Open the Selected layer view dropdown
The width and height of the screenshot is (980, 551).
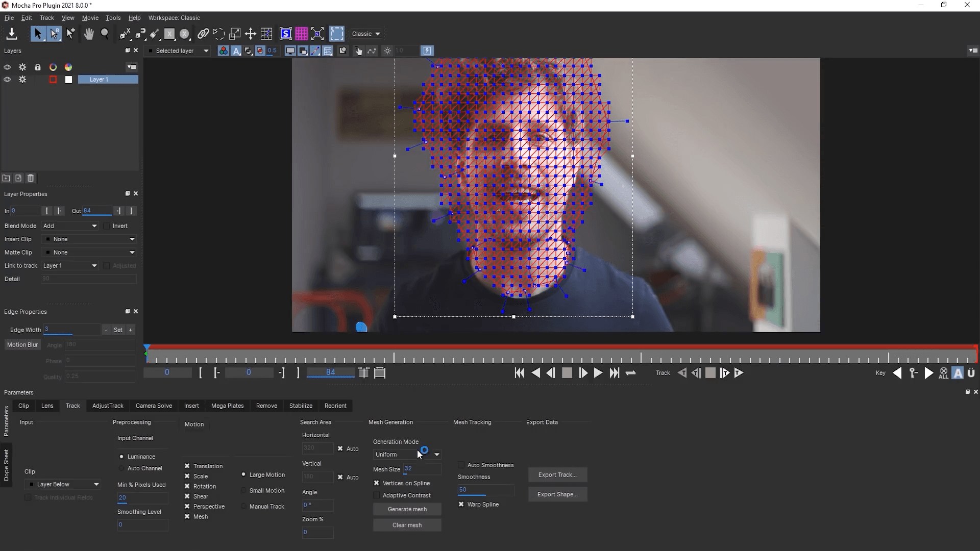coord(179,51)
